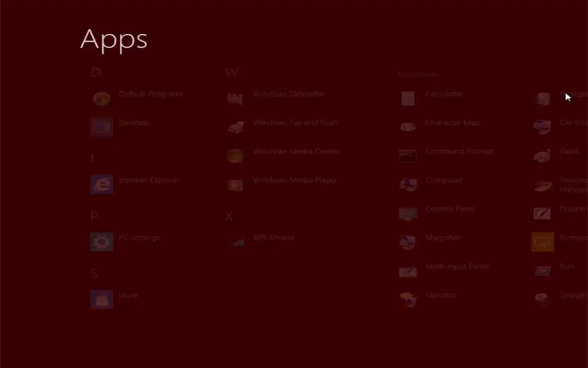This screenshot has width=588, height=368.
Task: Start the Windows Media Player icon
Action: point(235,185)
